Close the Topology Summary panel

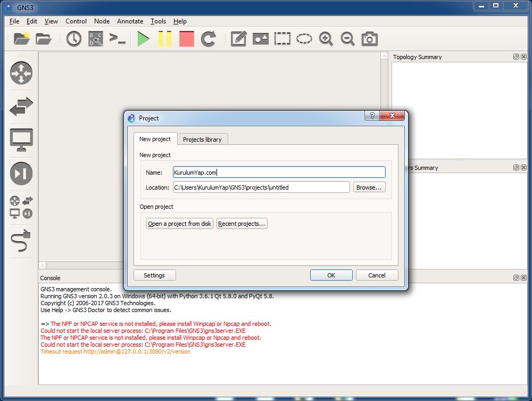click(524, 56)
